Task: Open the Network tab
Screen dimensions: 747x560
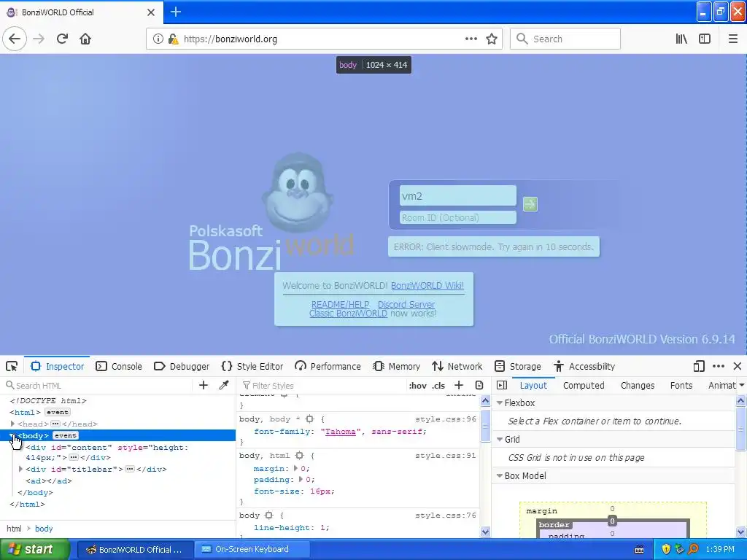Action: [x=457, y=366]
